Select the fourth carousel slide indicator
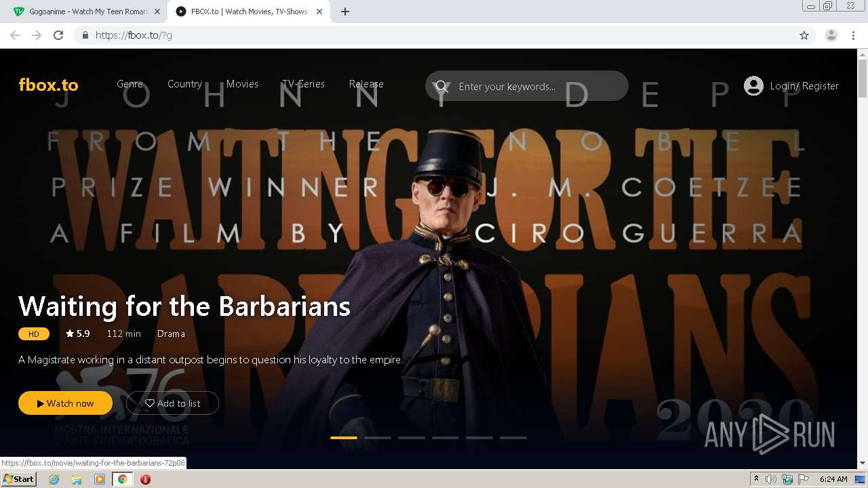The image size is (868, 488). point(446,438)
